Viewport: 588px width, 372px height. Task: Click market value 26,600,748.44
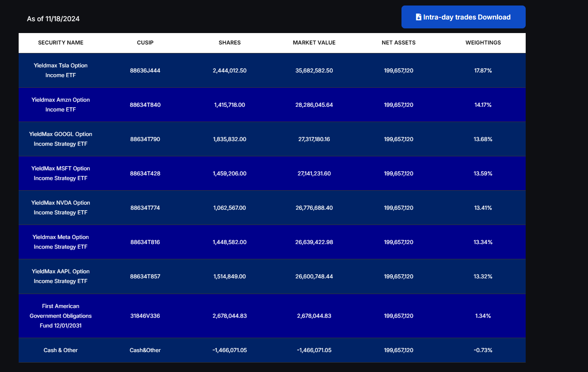coord(314,276)
